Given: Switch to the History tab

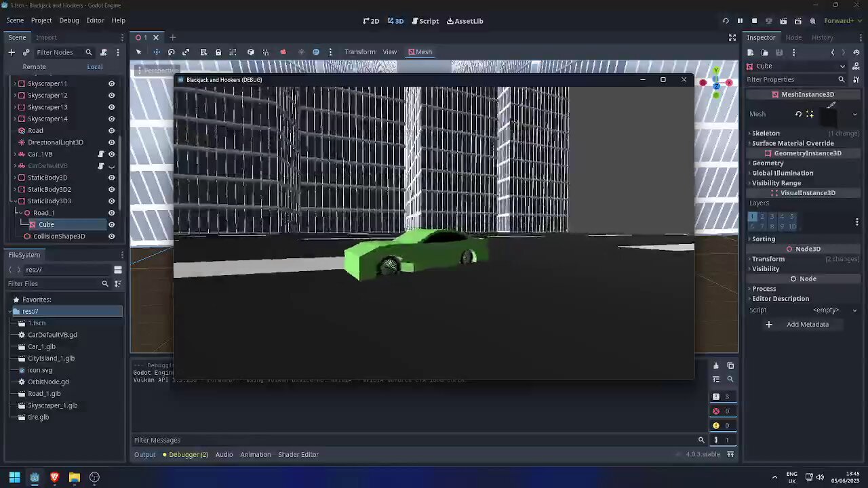Looking at the screenshot, I should (822, 37).
